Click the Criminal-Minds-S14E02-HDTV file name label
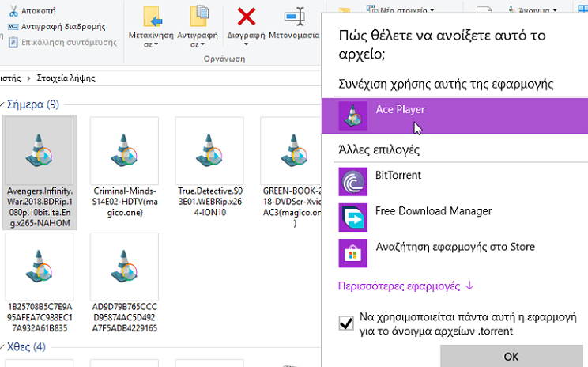The width and height of the screenshot is (588, 367). coord(125,202)
